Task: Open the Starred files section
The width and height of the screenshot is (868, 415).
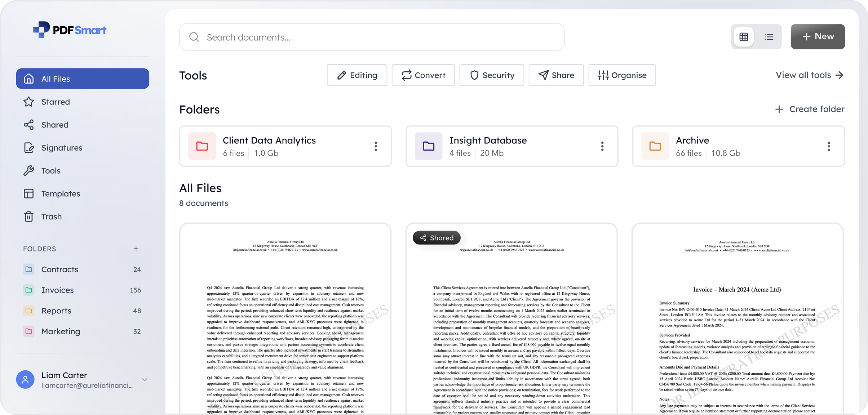Action: (x=56, y=102)
